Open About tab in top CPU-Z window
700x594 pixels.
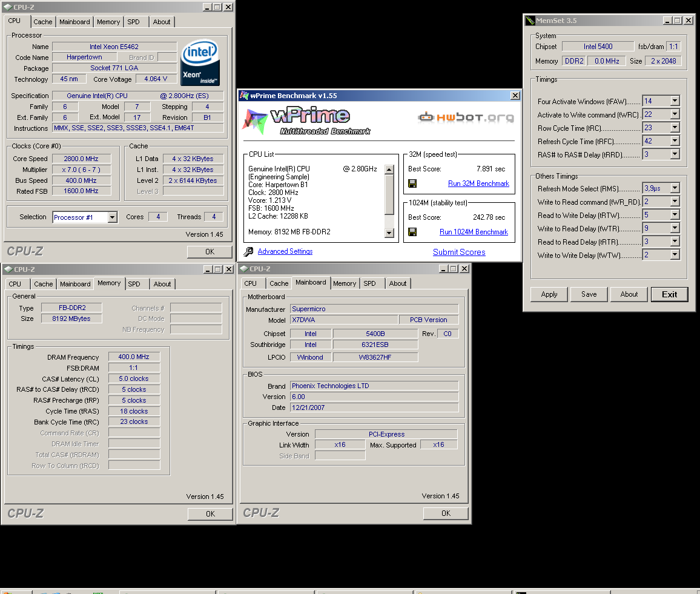pyautogui.click(x=162, y=22)
